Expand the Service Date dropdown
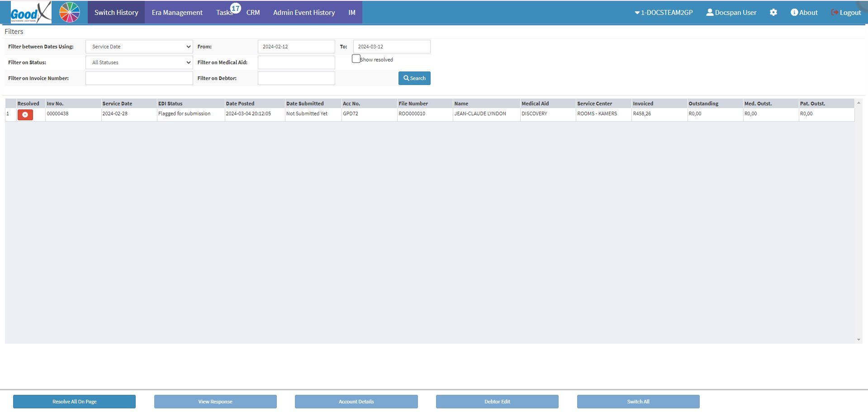 pos(139,47)
